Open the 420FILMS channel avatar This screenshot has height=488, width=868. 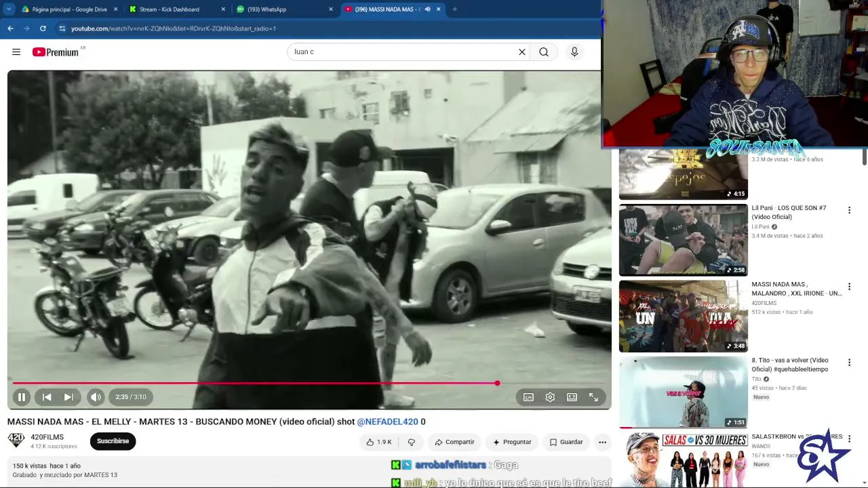click(x=16, y=441)
